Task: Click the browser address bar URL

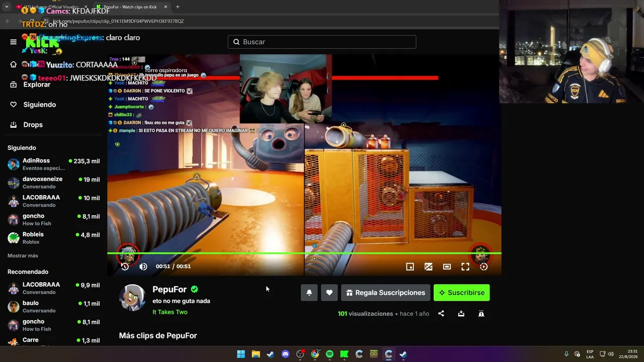Action: (x=118, y=21)
